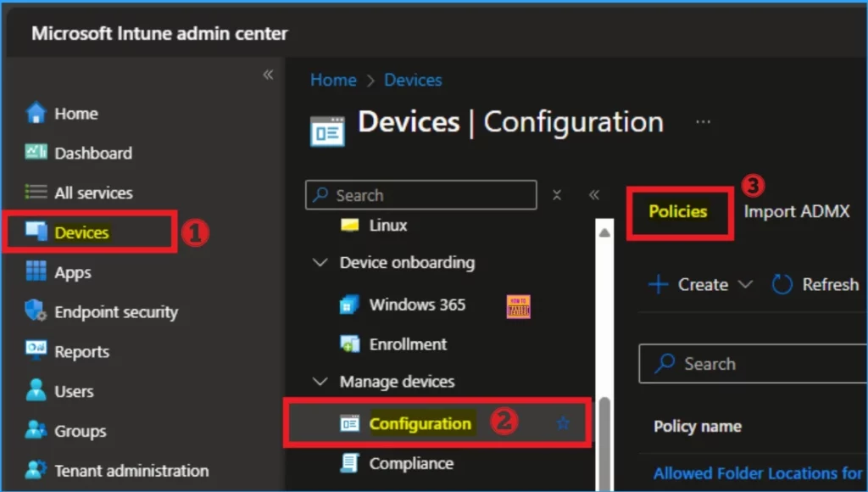The height and width of the screenshot is (492, 868).
Task: Open Enrollment under Device onboarding
Action: click(393, 344)
